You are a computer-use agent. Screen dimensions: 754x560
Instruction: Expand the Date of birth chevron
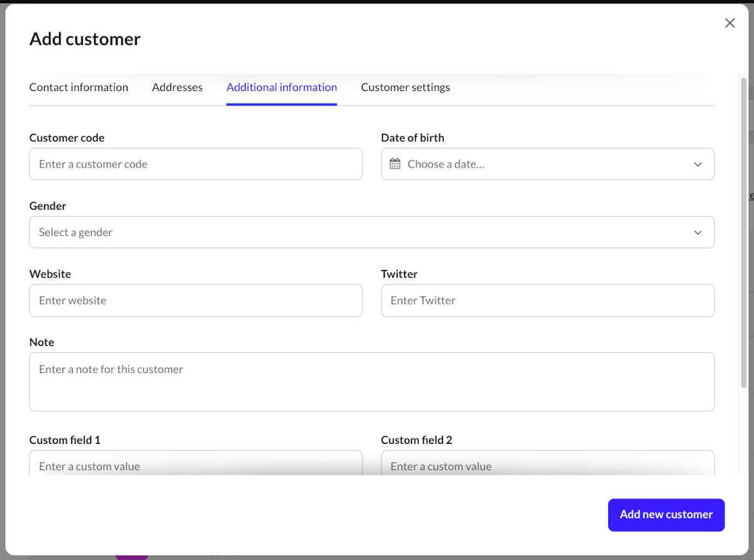click(x=697, y=164)
